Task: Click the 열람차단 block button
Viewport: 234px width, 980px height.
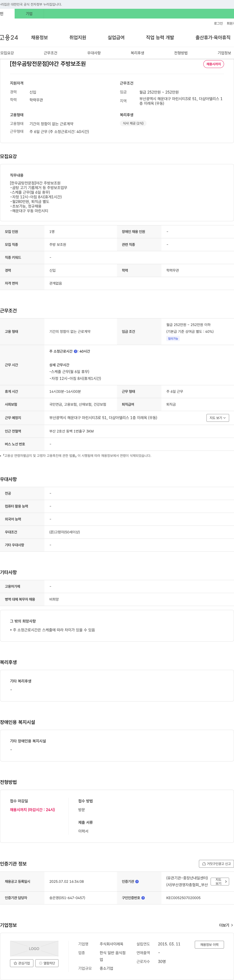Action: [x=47, y=963]
